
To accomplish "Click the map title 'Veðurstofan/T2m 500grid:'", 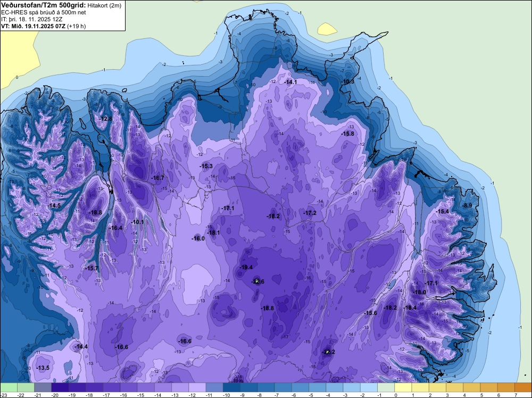I will click(44, 5).
